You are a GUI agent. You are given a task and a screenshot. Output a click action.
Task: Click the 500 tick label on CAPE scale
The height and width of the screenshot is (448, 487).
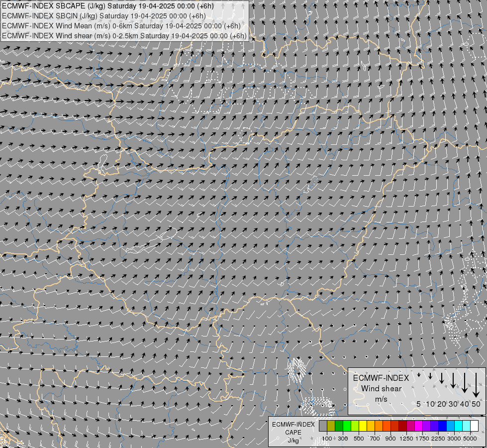tap(359, 439)
